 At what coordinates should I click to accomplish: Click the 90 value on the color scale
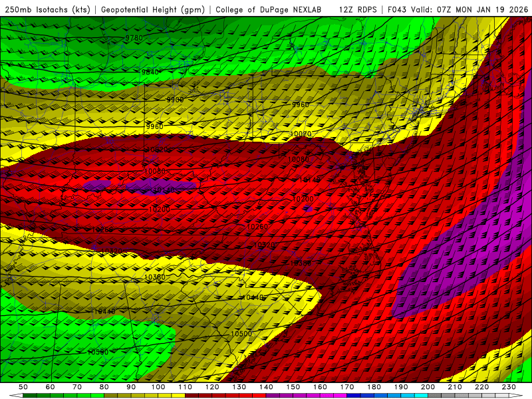pyautogui.click(x=131, y=387)
